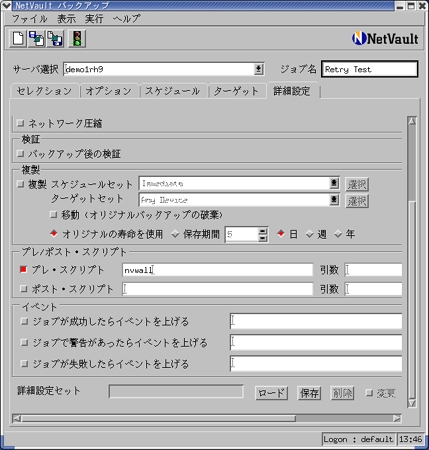The height and width of the screenshot is (450, 429).
Task: Enable バックアップ後の検証 checkbox
Action: [21, 154]
